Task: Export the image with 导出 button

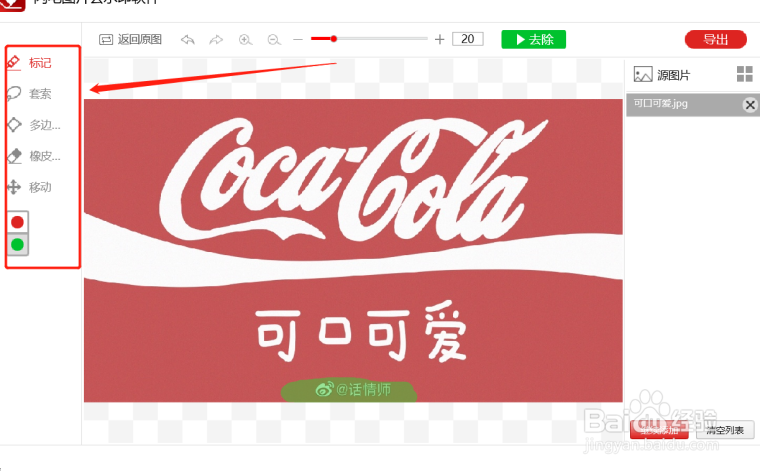Action: point(715,39)
